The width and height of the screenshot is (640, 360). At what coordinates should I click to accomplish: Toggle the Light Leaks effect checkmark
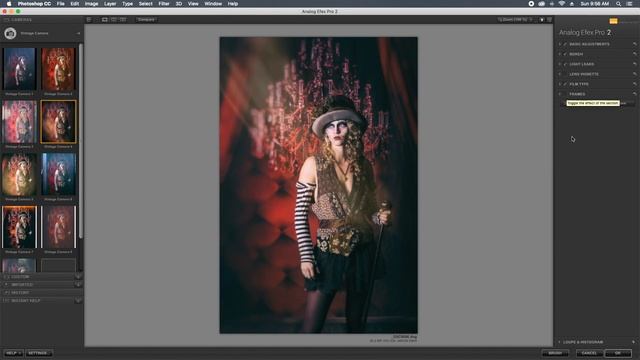[565, 64]
